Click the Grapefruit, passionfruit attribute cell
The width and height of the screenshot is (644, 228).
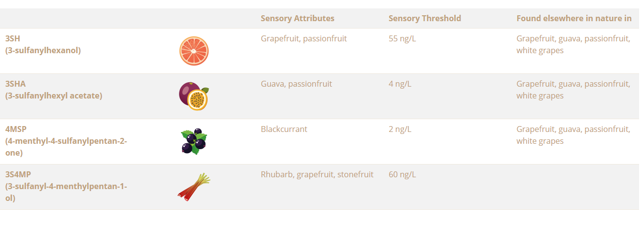click(x=303, y=38)
